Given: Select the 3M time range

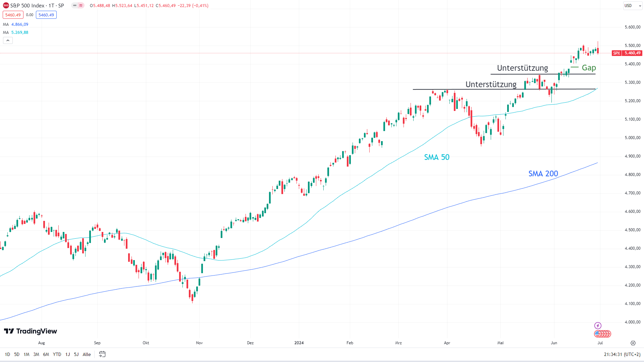Looking at the screenshot, I should click(36, 354).
